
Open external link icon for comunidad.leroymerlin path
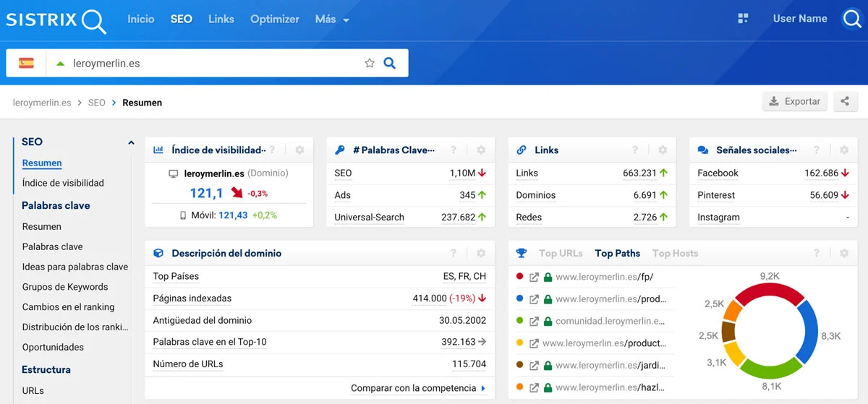point(535,321)
